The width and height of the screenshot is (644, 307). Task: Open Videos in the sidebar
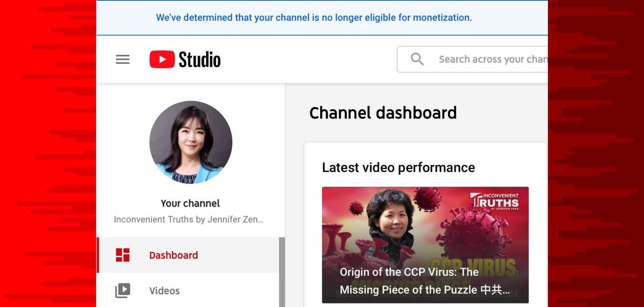tap(188, 290)
